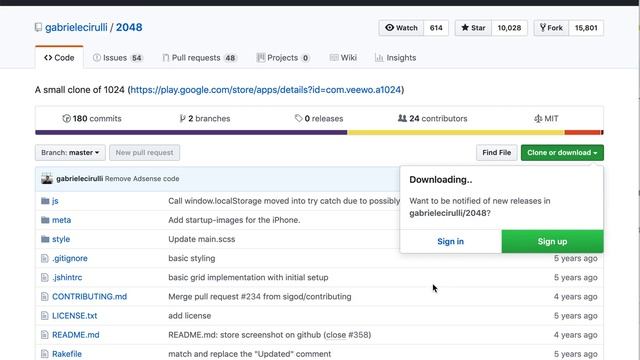Expand the Branch: master dropdown
The height and width of the screenshot is (360, 640).
pos(70,153)
